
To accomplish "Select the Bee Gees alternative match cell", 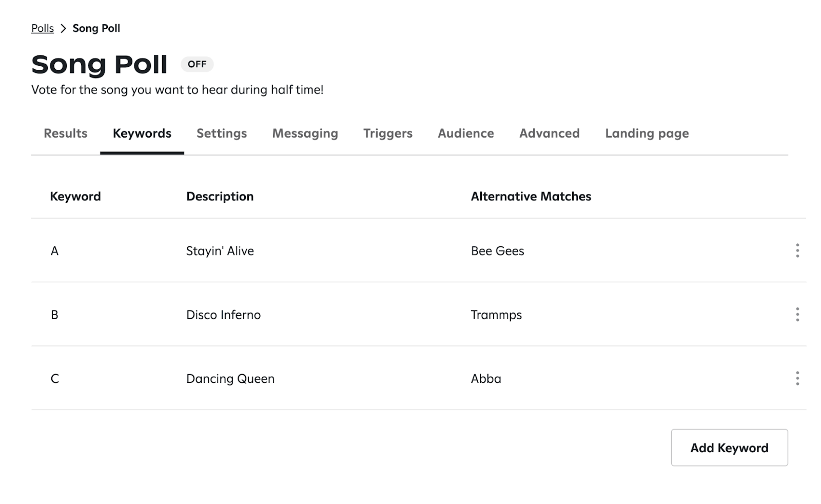I will point(497,251).
